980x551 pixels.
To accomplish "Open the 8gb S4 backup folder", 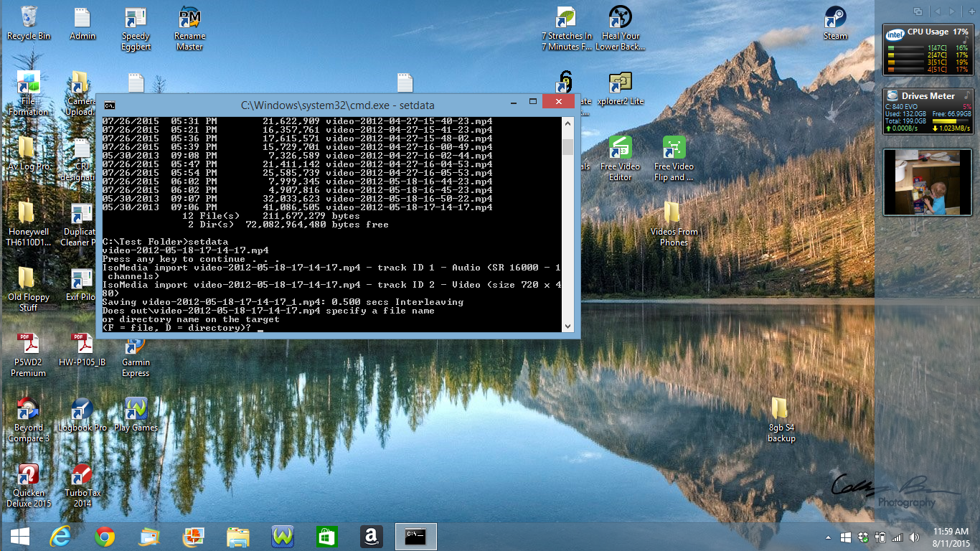I will [x=781, y=420].
